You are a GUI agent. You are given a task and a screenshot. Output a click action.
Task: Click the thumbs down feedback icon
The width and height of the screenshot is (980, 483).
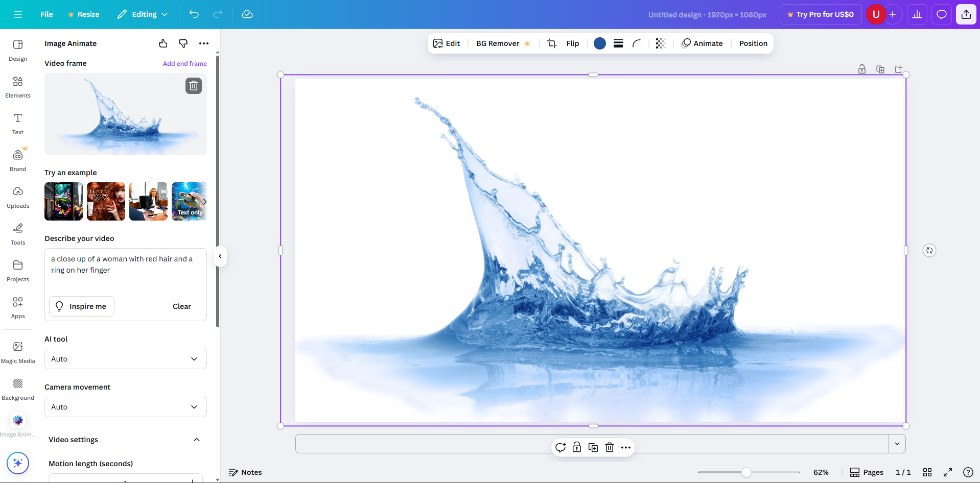tap(183, 43)
